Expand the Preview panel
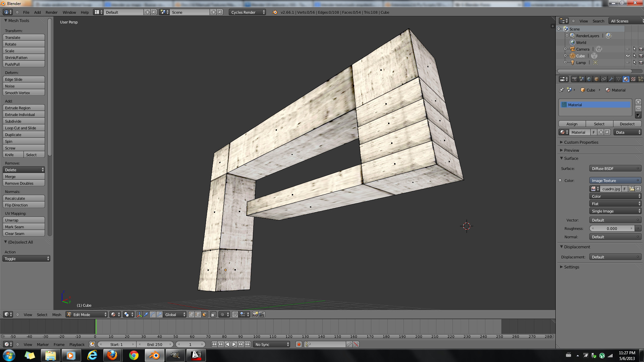 click(572, 150)
